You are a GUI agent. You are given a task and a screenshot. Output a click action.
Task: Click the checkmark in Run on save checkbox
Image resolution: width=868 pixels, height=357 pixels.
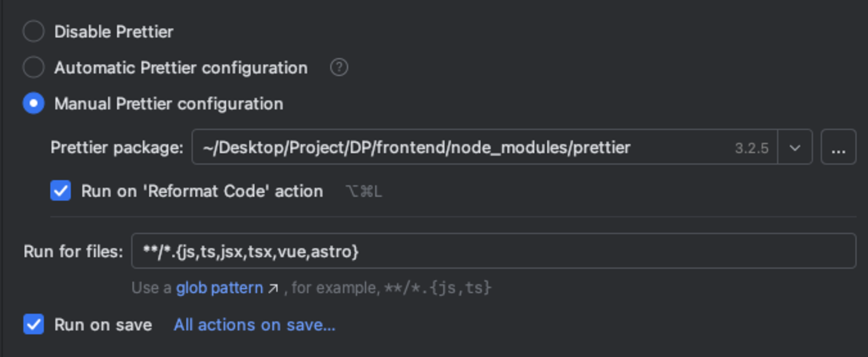[34, 324]
